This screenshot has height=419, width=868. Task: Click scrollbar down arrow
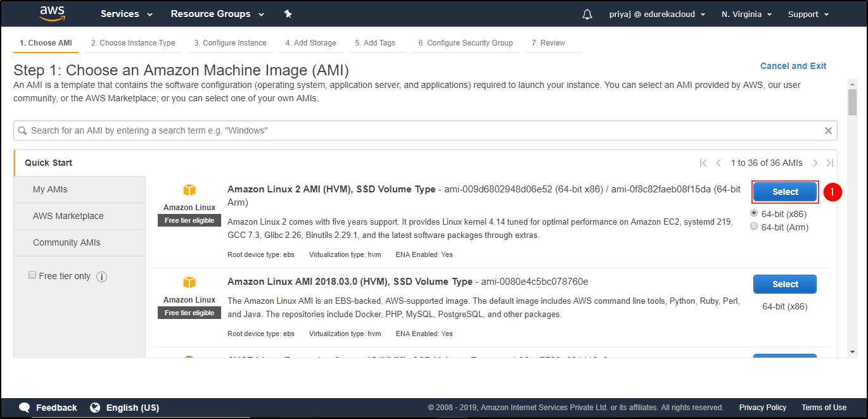[852, 352]
